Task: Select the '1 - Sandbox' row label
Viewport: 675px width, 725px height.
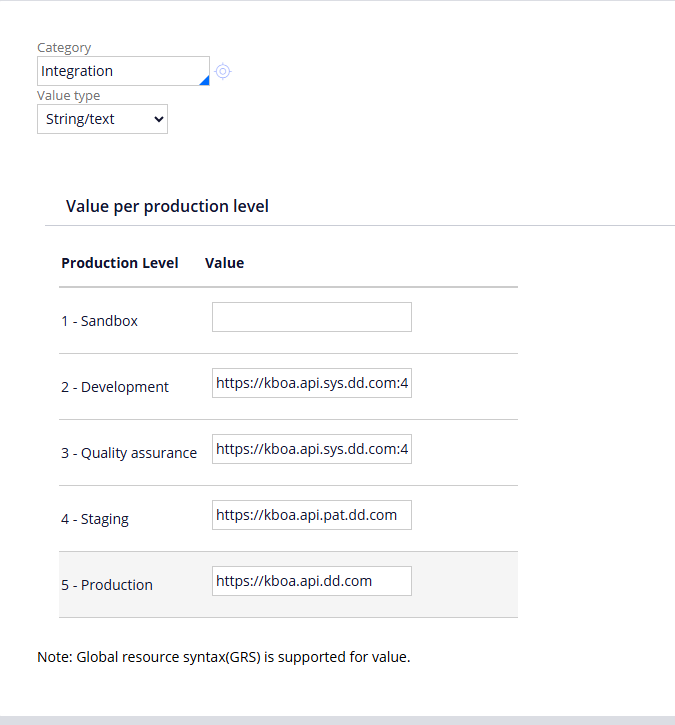Action: click(x=99, y=321)
